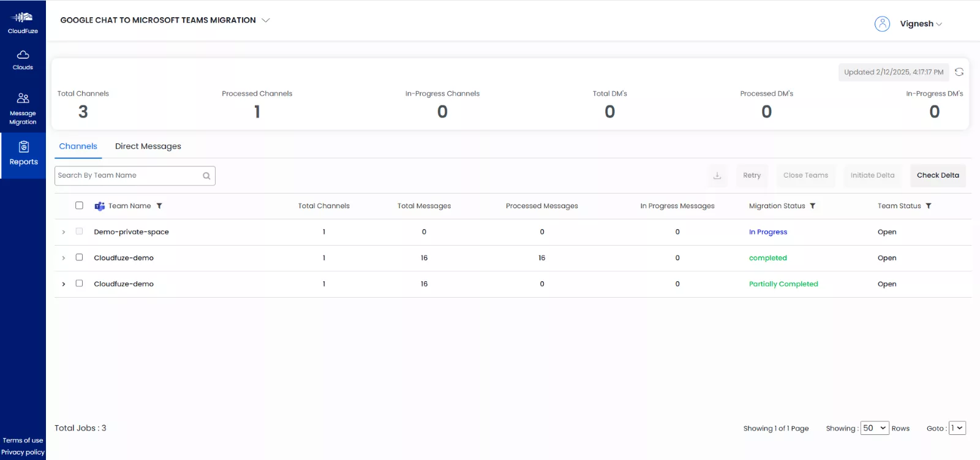This screenshot has width=980, height=460.
Task: Open the Goto page dropdown
Action: click(x=957, y=428)
